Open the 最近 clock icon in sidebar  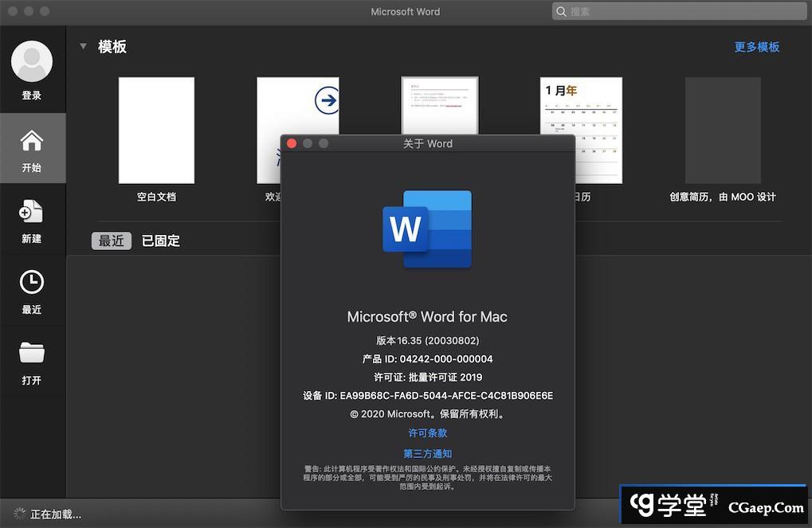point(32,282)
